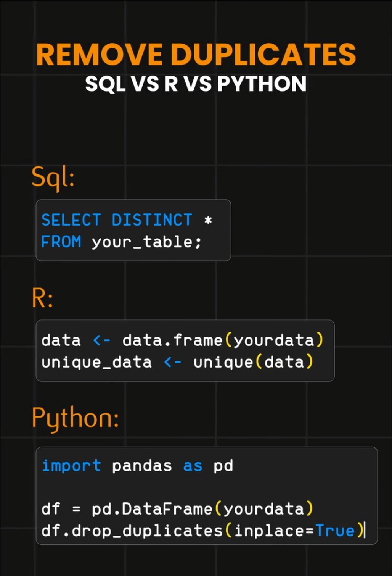Click the blue True value

335,531
